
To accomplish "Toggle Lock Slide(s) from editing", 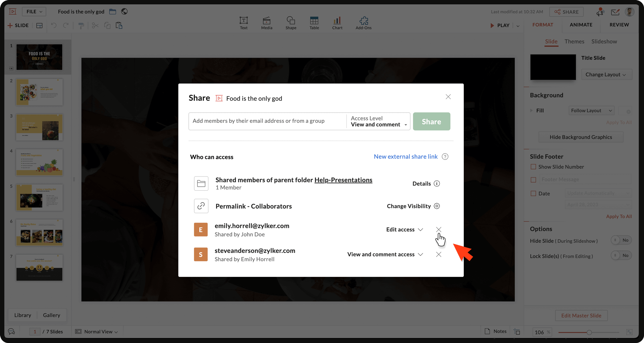I will 621,255.
